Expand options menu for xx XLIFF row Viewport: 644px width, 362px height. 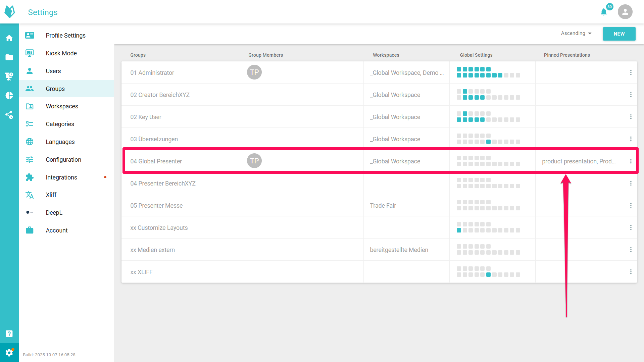click(631, 272)
